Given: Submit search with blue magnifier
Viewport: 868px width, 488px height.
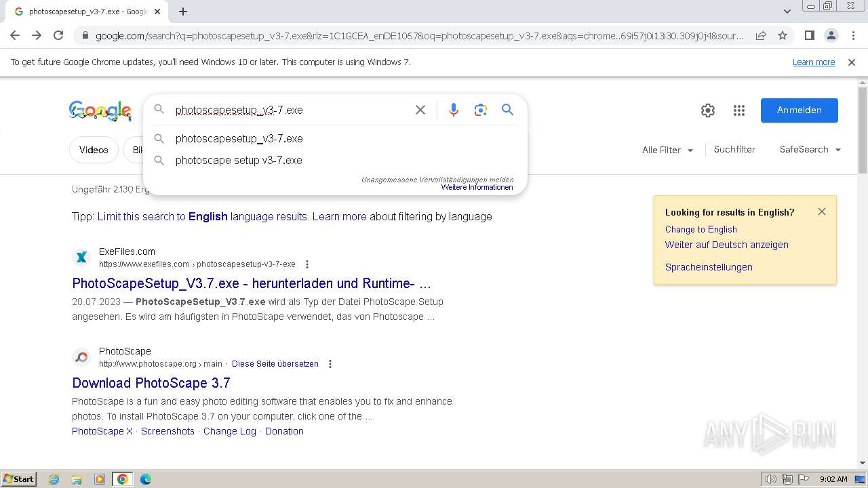Looking at the screenshot, I should click(x=507, y=110).
